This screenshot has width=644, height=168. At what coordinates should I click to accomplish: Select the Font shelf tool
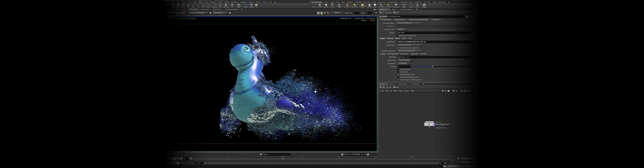pyautogui.click(x=232, y=5)
